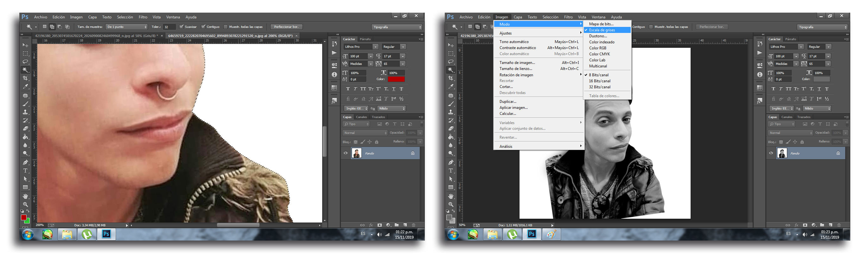Click the Fondo layer thumbnail in the grayscale image window
The width and height of the screenshot is (868, 257).
[782, 153]
